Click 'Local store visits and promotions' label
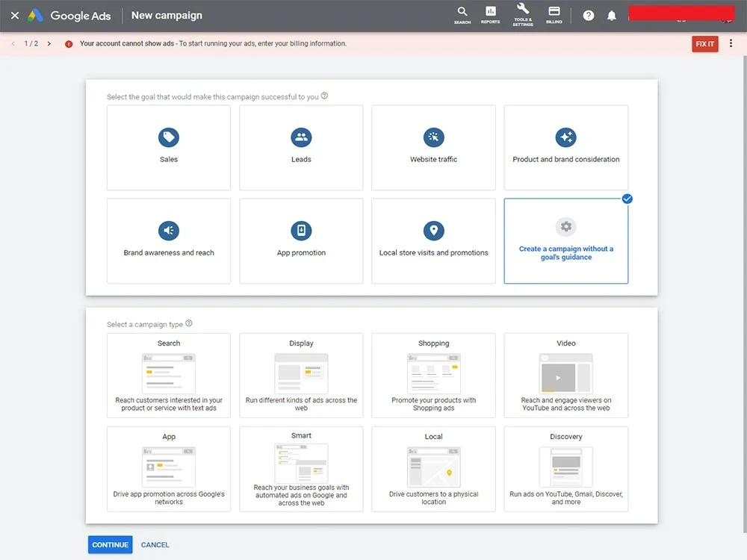 point(433,253)
